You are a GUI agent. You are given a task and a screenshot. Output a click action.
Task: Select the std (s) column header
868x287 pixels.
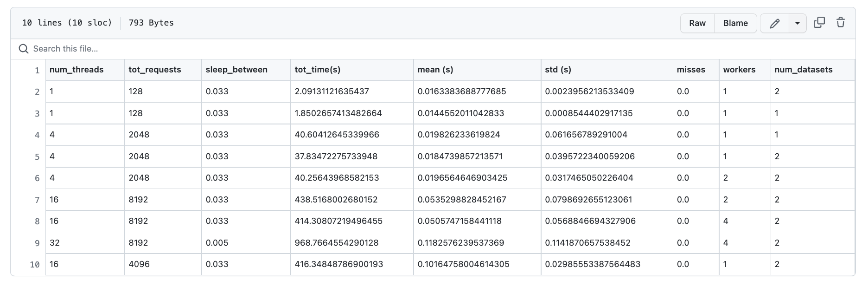point(558,70)
